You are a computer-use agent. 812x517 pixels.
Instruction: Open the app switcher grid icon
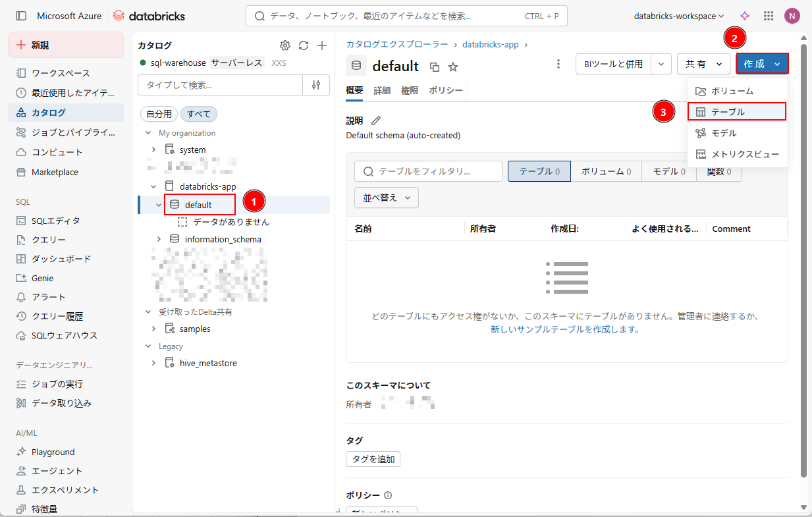pos(768,16)
